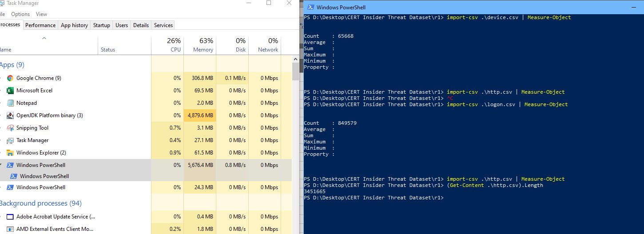Minimize the Windows PowerShell window

(x=633, y=7)
